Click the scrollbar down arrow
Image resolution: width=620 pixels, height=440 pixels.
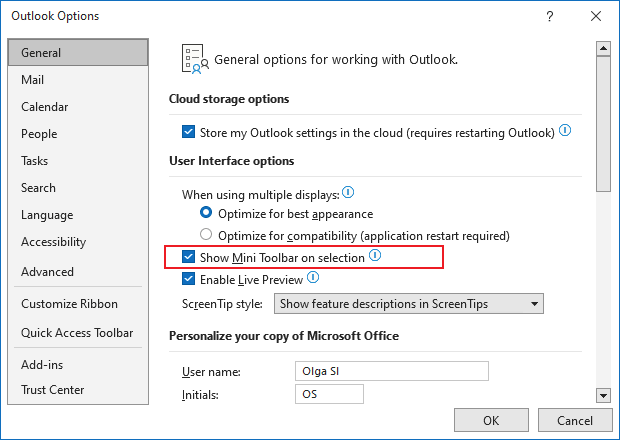(x=603, y=395)
